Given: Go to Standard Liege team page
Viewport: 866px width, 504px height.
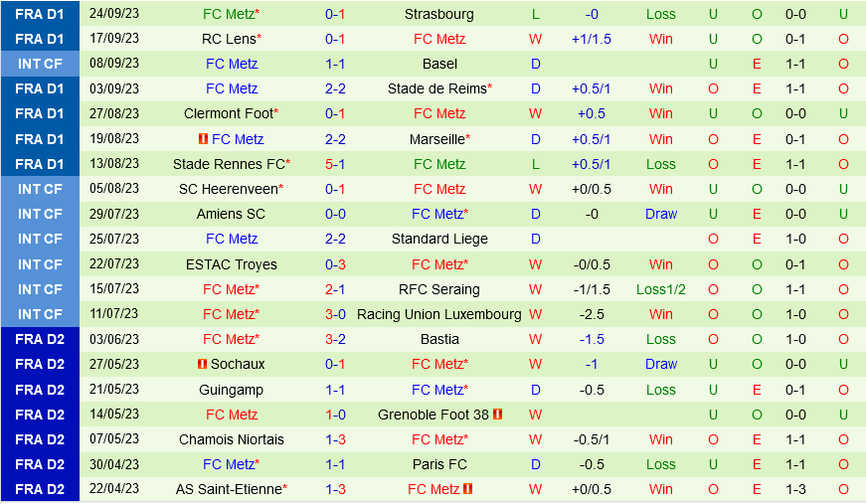Looking at the screenshot, I should (x=439, y=239).
